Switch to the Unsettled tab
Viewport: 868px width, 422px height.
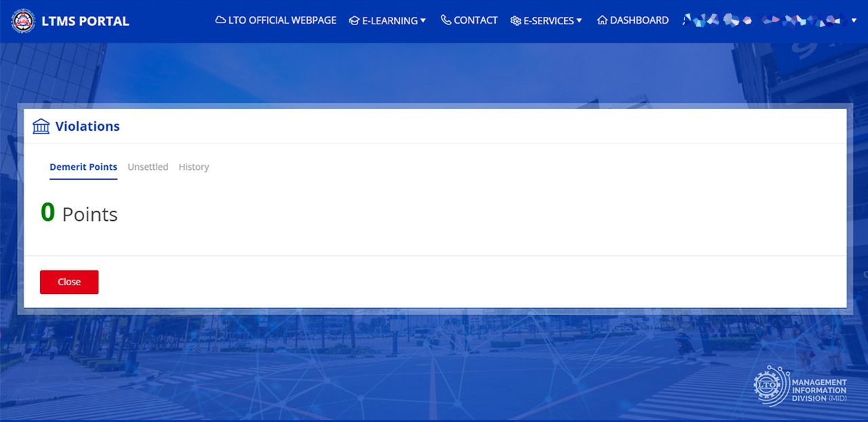[148, 167]
